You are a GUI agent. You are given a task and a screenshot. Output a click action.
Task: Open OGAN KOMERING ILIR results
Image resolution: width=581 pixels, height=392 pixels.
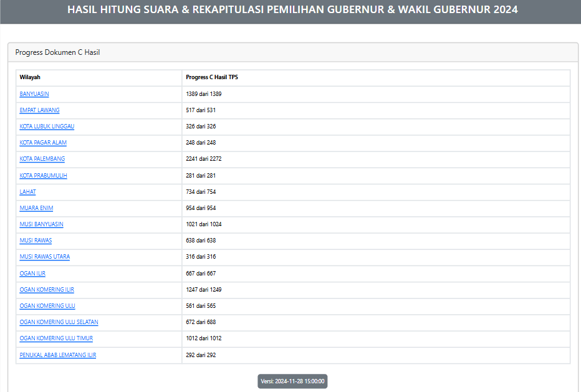[x=46, y=289]
